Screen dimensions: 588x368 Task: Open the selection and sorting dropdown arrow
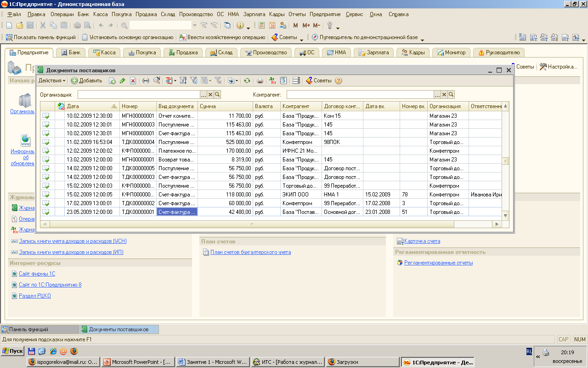pos(175,80)
